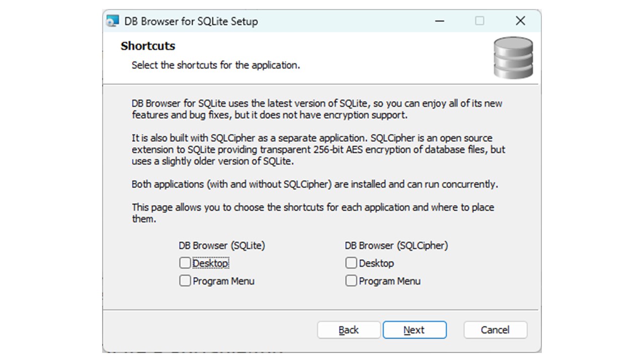Click the Program Menu label under SQLCipher

point(390,281)
